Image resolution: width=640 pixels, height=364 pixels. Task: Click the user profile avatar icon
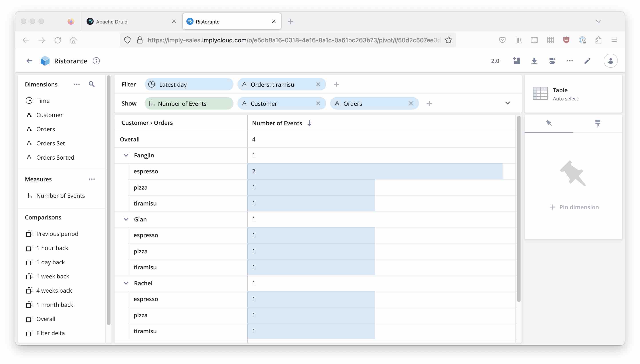tap(610, 61)
